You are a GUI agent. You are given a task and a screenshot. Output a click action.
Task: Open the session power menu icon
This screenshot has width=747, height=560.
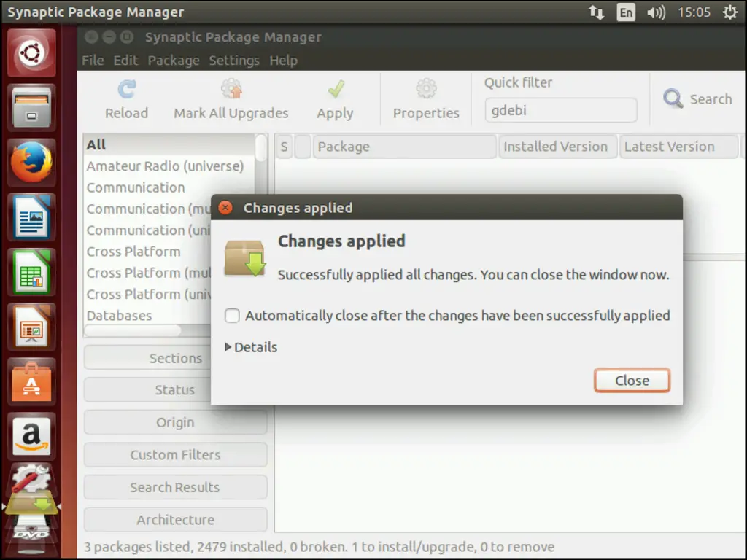(x=729, y=12)
